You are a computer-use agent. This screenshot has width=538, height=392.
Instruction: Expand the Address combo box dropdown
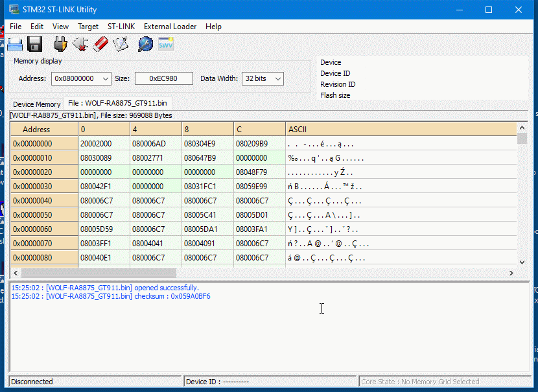point(106,78)
